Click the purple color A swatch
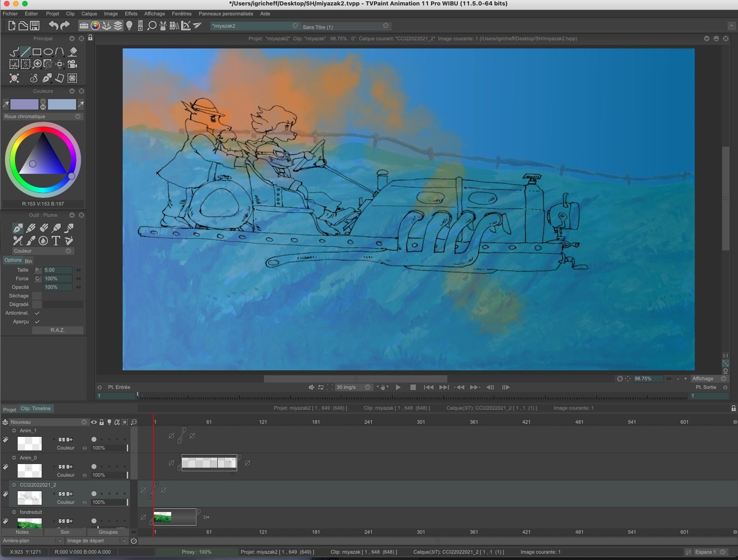The image size is (738, 560). click(24, 105)
